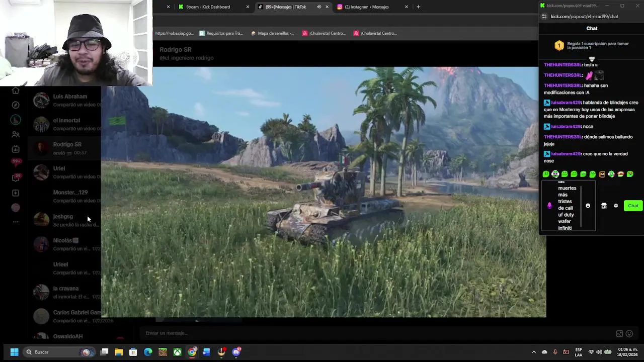Open Mapa de semillas bookmark

[x=272, y=33]
